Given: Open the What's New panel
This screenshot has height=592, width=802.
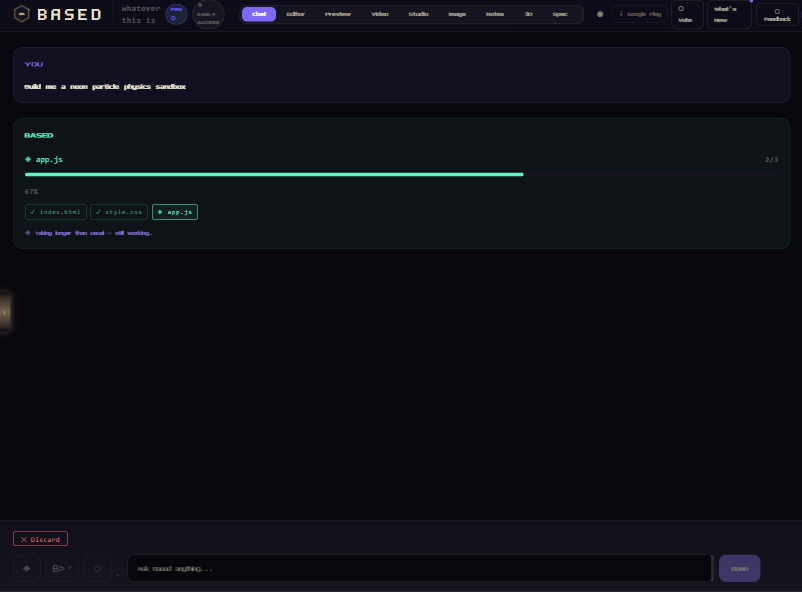Looking at the screenshot, I should [729, 14].
